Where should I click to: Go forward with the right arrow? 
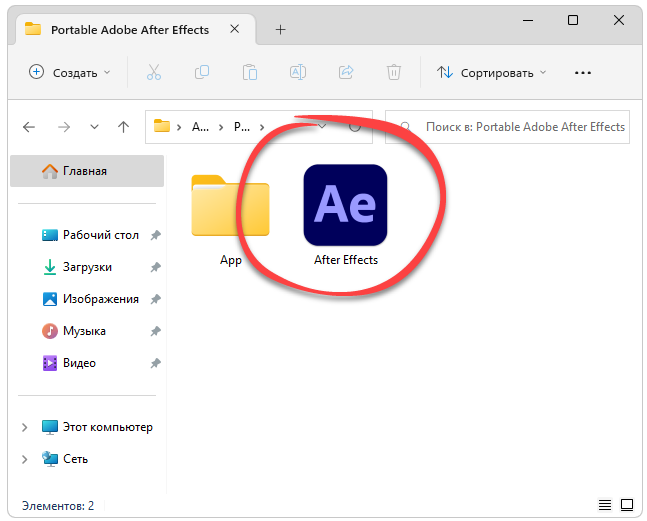coord(64,127)
